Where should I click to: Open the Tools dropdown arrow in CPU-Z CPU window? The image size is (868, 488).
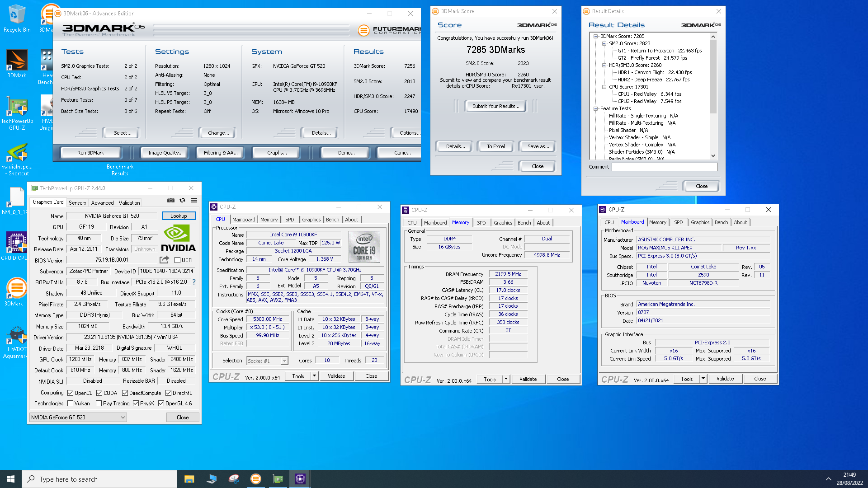(x=314, y=376)
